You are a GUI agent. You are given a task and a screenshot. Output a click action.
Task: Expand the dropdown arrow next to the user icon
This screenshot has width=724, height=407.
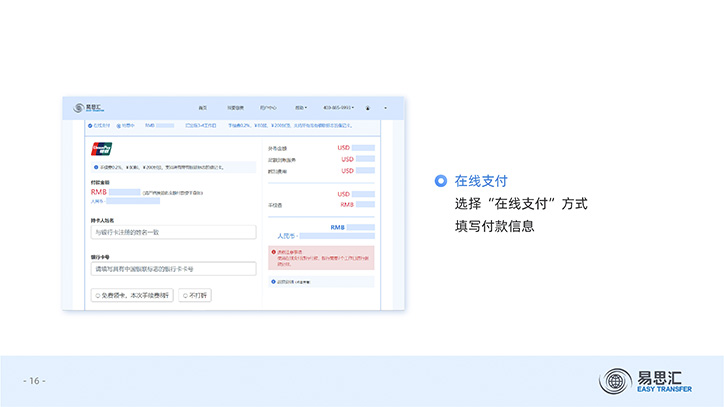(x=386, y=108)
